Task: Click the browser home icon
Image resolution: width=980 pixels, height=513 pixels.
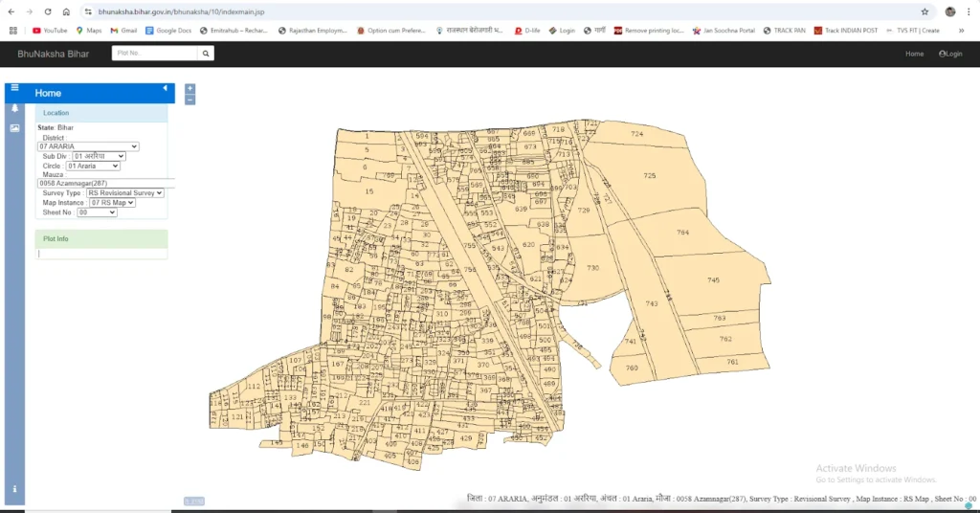Action: [x=66, y=11]
